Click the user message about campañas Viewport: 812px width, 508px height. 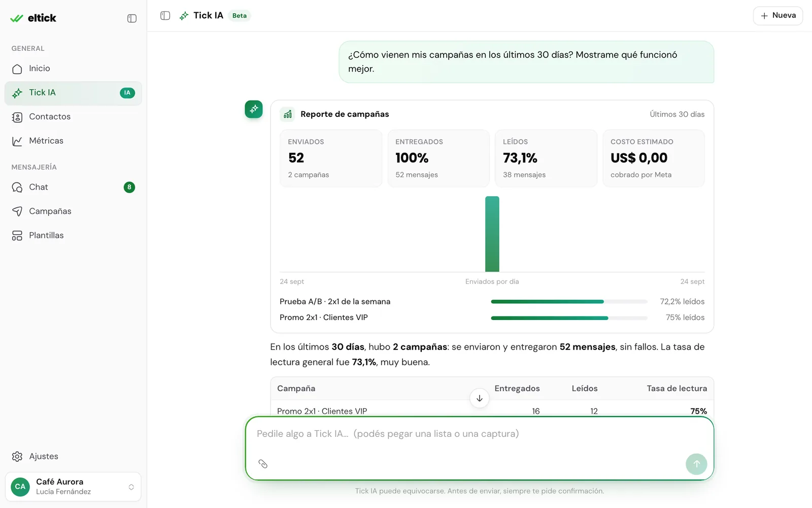tap(526, 62)
